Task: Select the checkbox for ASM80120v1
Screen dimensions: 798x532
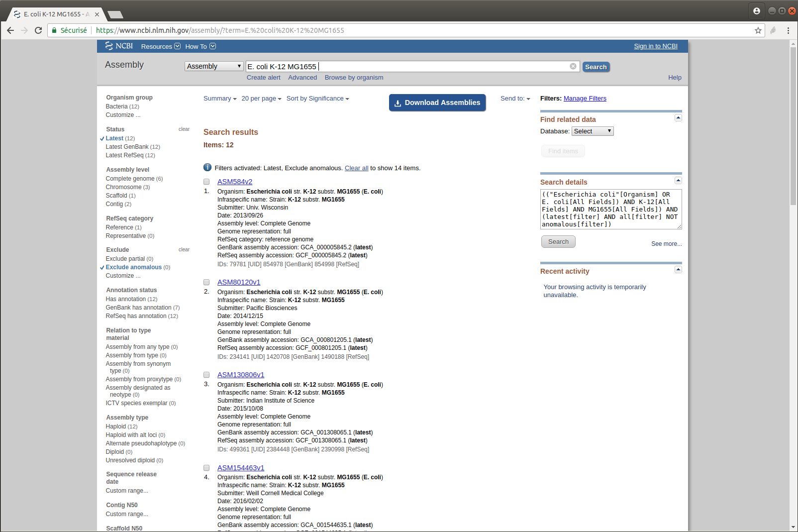Action: 206,282
